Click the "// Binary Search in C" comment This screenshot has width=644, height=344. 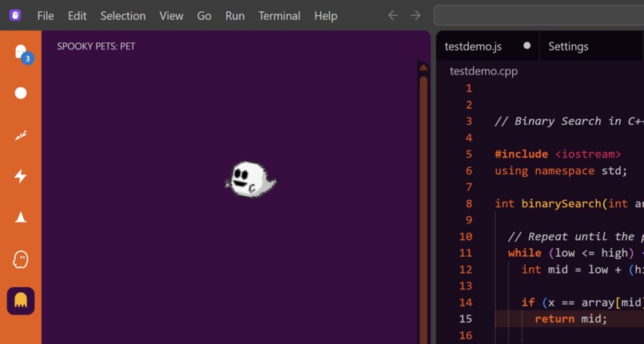(569, 122)
